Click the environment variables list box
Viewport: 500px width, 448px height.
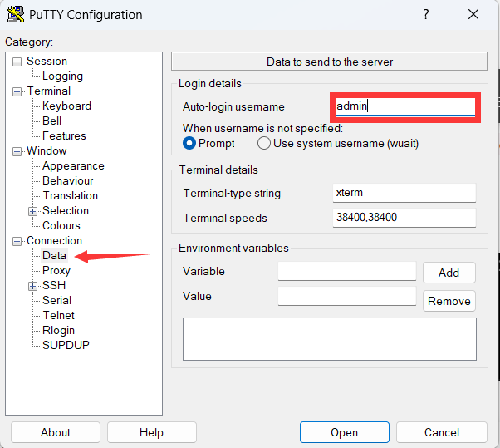click(330, 339)
